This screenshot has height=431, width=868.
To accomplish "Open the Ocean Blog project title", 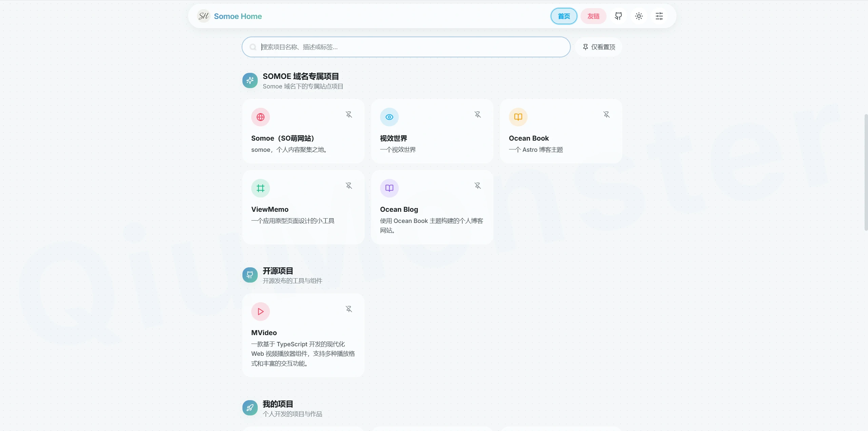I will coord(399,209).
